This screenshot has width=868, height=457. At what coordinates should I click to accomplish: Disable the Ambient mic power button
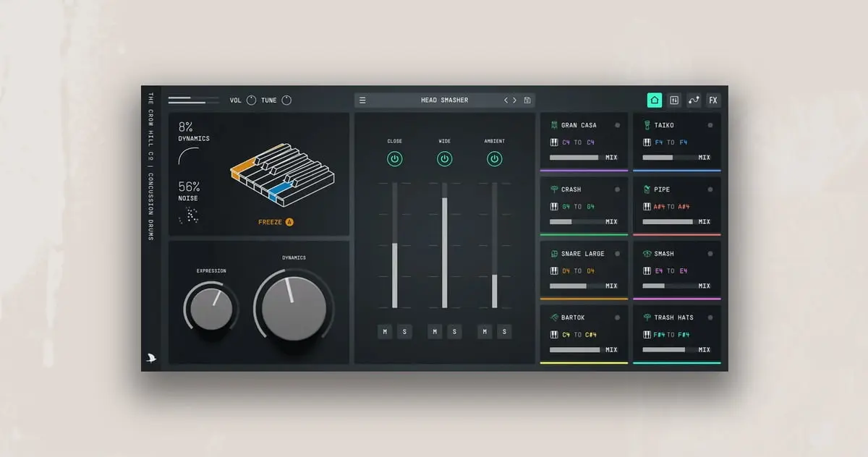point(495,159)
